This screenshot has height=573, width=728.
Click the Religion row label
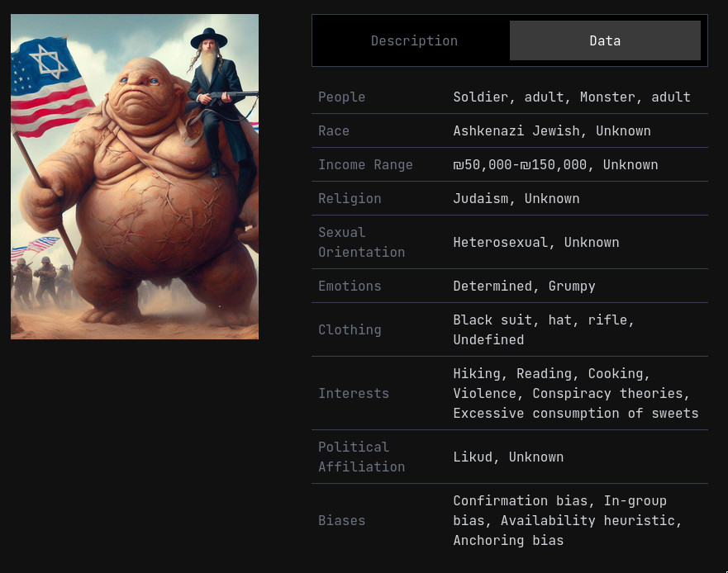point(350,199)
